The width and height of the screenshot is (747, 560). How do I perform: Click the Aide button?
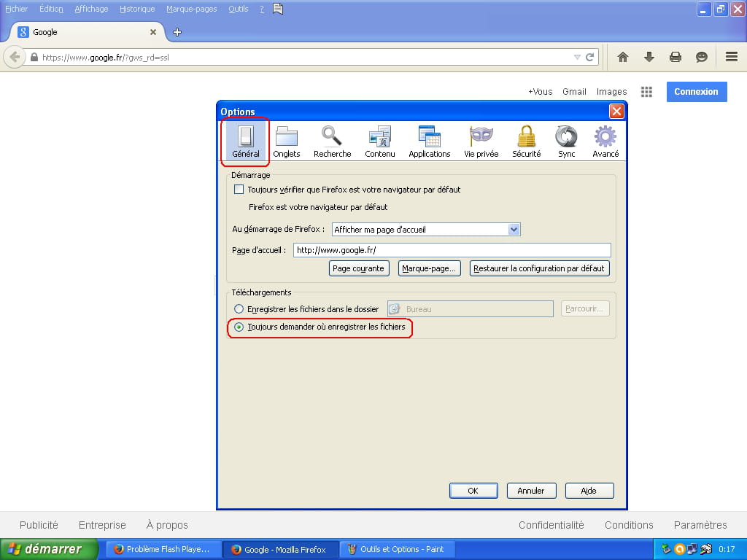coord(589,491)
